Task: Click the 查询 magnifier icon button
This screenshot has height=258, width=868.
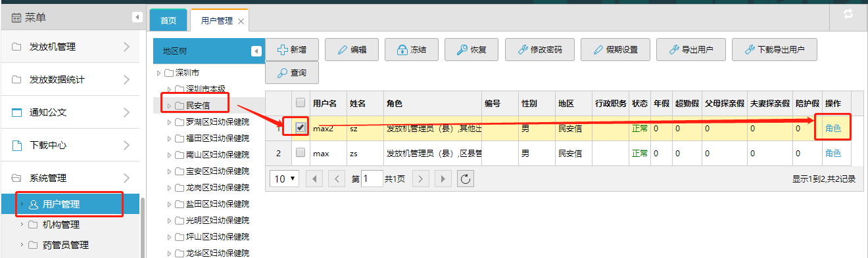Action: point(292,73)
